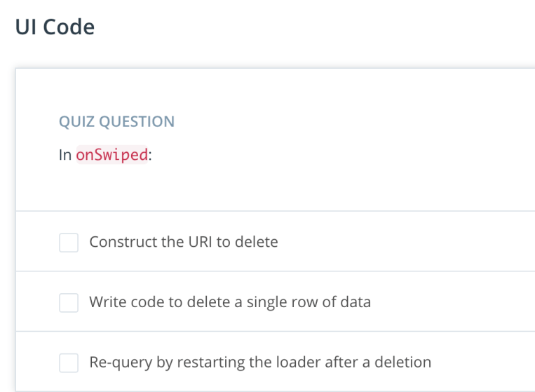Click the 'QUIZ QUESTION' label
The width and height of the screenshot is (535, 392).
(116, 122)
